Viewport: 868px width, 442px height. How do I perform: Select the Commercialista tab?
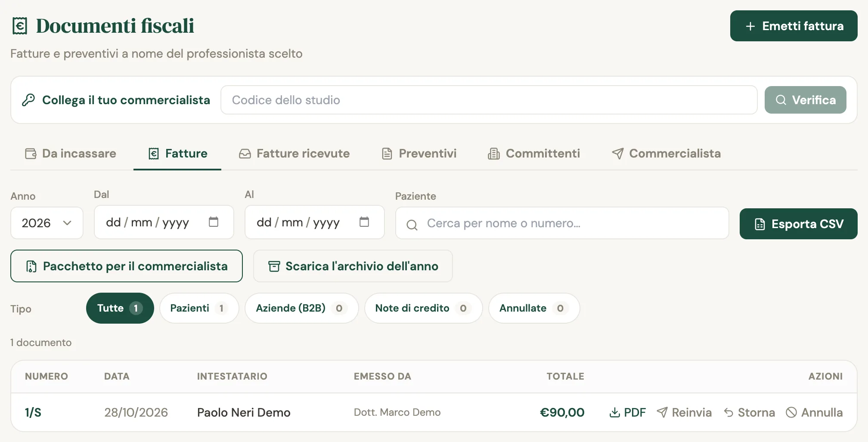point(666,154)
